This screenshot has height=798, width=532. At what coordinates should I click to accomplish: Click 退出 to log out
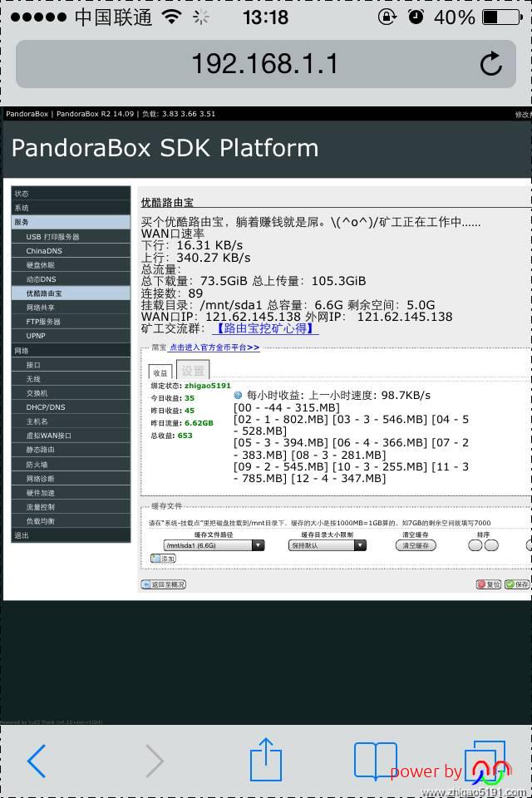(71, 535)
